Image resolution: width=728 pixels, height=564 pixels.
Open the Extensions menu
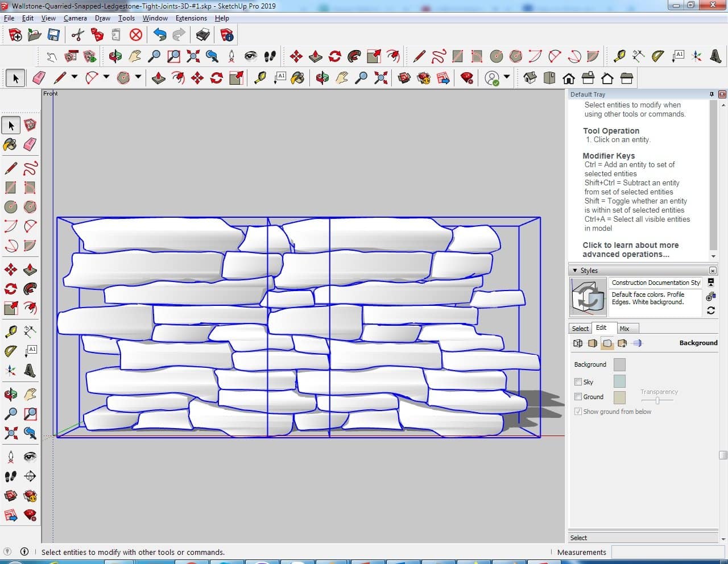[191, 18]
